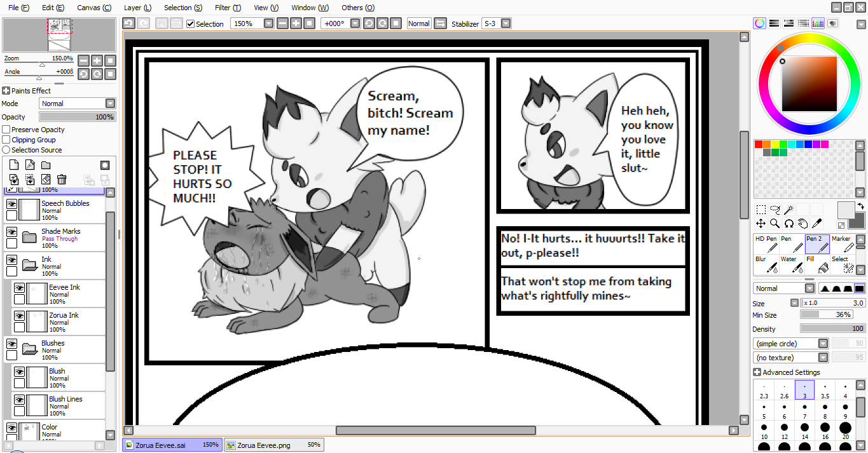Click the Undo arrow in the toolbar
The width and height of the screenshot is (868, 453).
click(128, 24)
